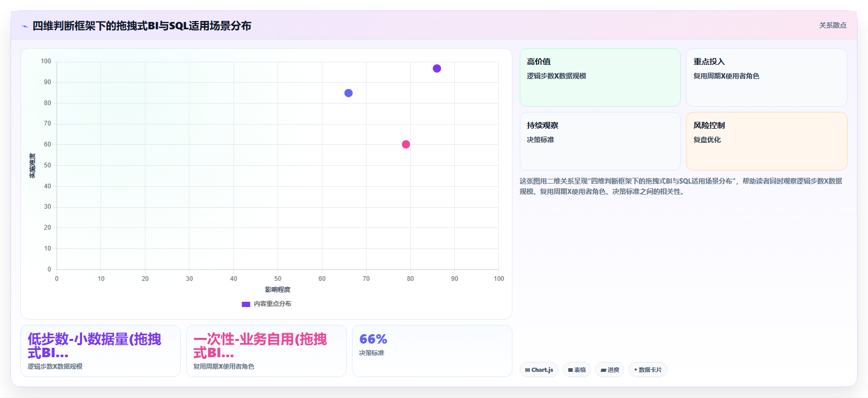The width and height of the screenshot is (868, 398).
Task: Click the 低步数-小数据量 stat card heading
Action: pos(95,346)
